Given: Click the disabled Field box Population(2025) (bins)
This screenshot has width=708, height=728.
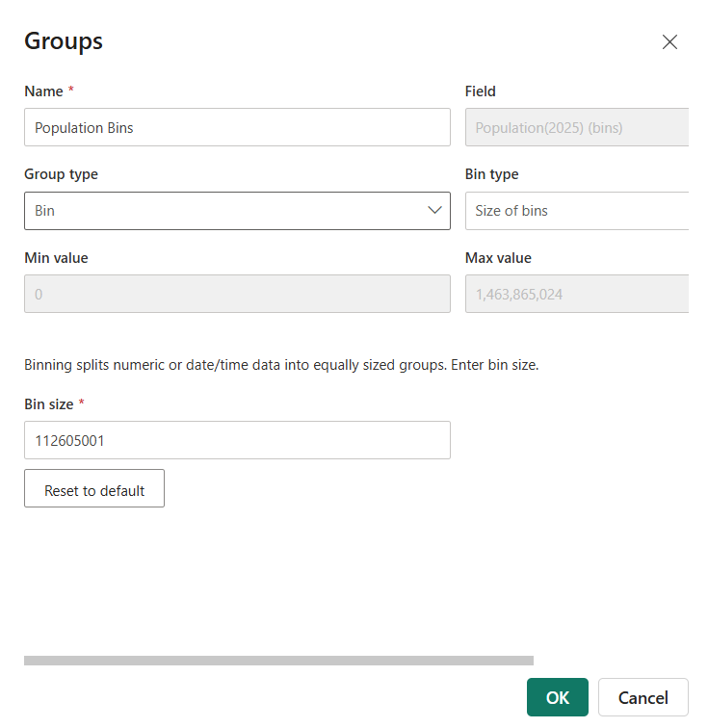Looking at the screenshot, I should 577,127.
